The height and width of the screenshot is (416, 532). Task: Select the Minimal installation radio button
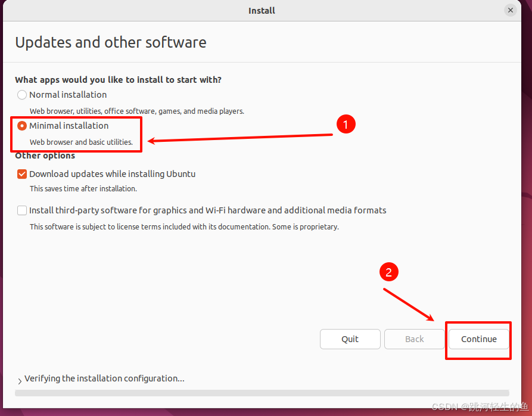(x=22, y=126)
